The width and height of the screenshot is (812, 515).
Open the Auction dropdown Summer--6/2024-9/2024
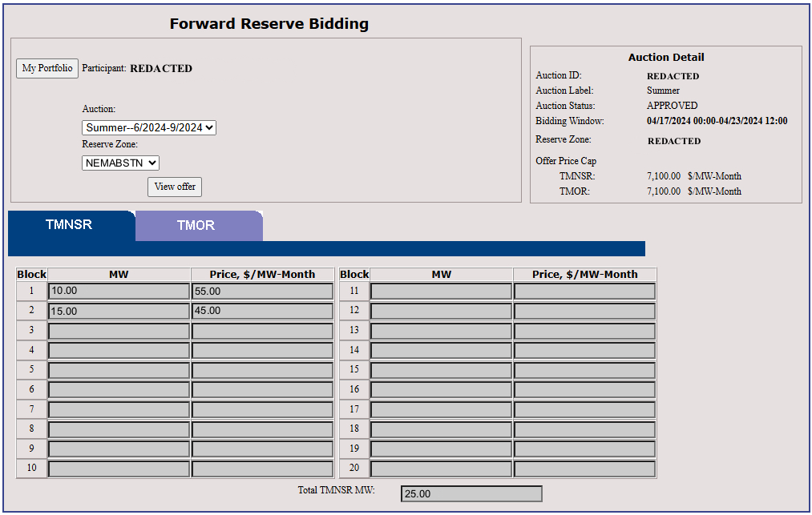148,128
